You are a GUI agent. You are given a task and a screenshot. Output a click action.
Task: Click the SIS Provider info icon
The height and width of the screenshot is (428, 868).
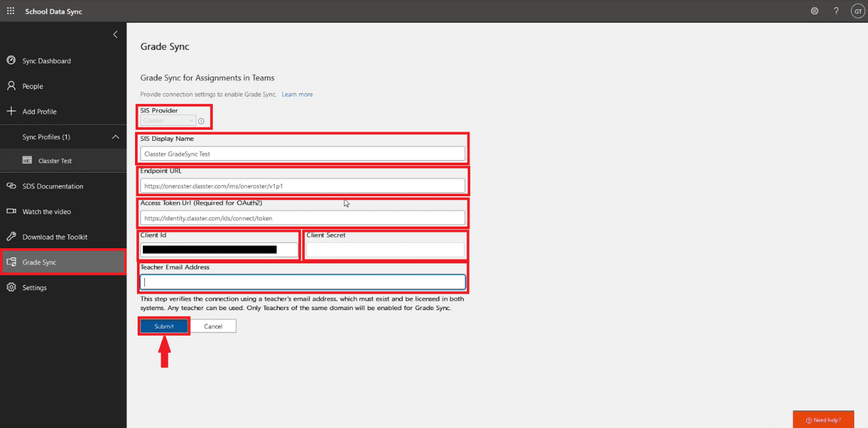[x=201, y=121]
